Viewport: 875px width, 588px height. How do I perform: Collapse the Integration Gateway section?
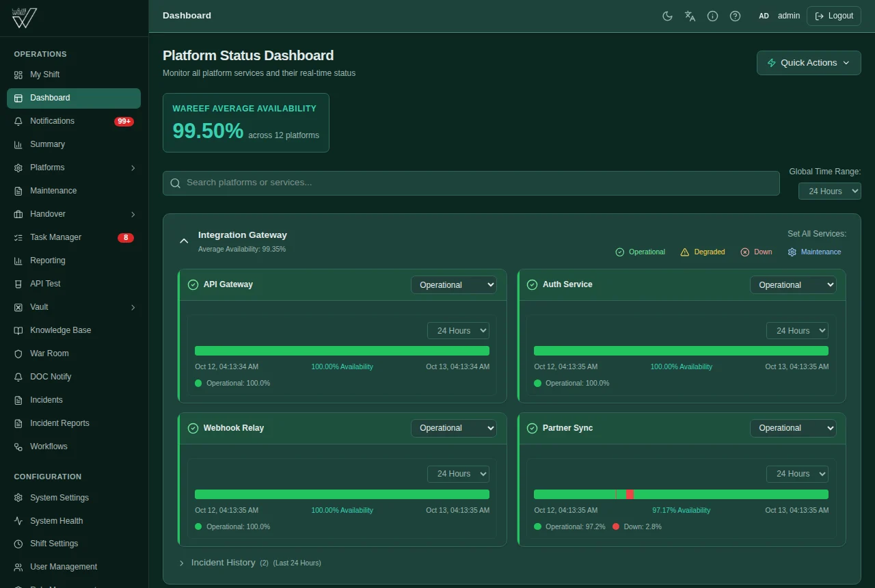pyautogui.click(x=183, y=241)
